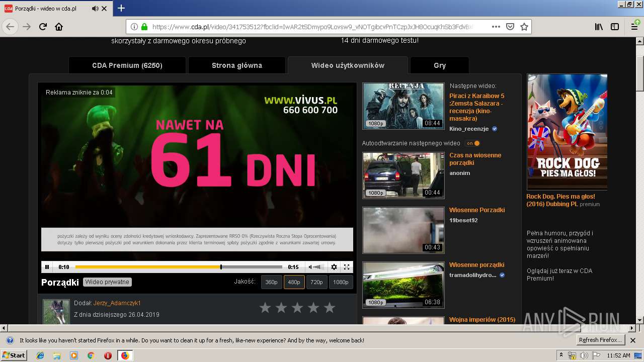Open uploader profile Jerzy_Adamczyk1

point(117,303)
